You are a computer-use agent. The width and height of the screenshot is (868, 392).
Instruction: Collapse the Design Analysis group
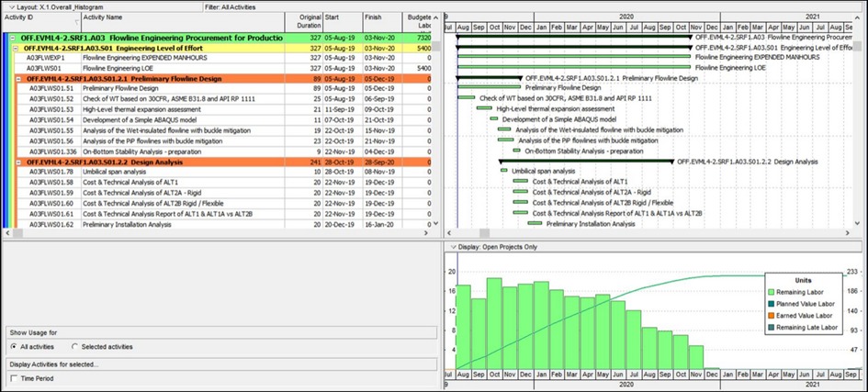coord(18,162)
